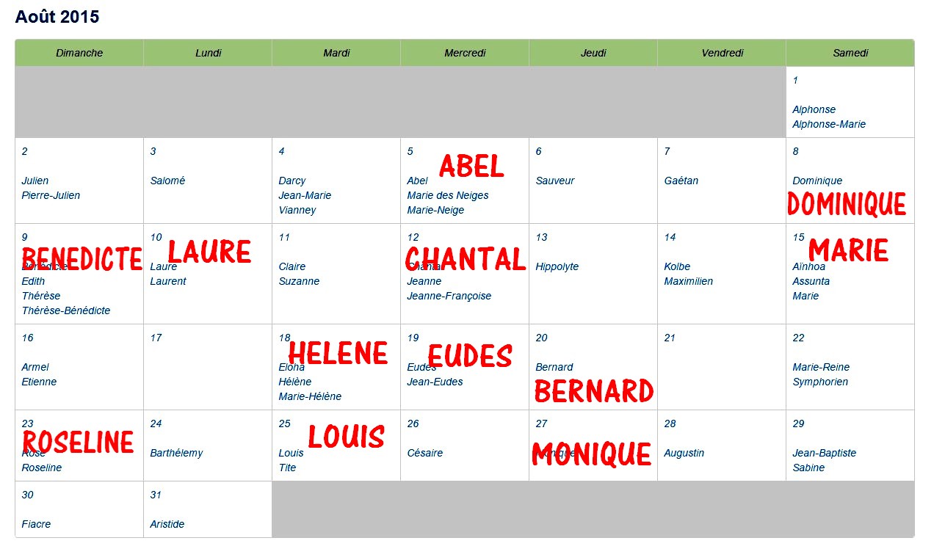
Task: Open the Pierre-Julien name entry
Action: click(x=51, y=195)
